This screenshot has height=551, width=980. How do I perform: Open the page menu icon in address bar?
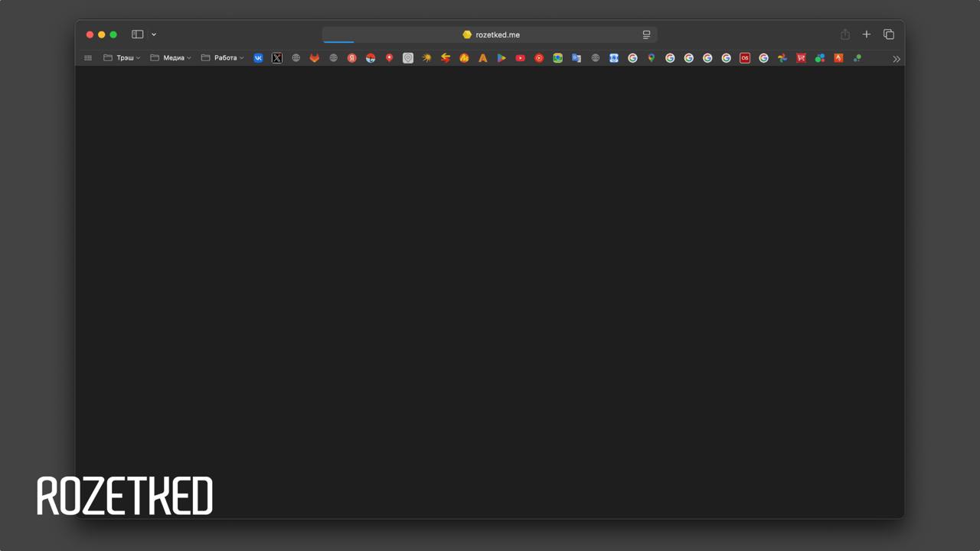(646, 34)
